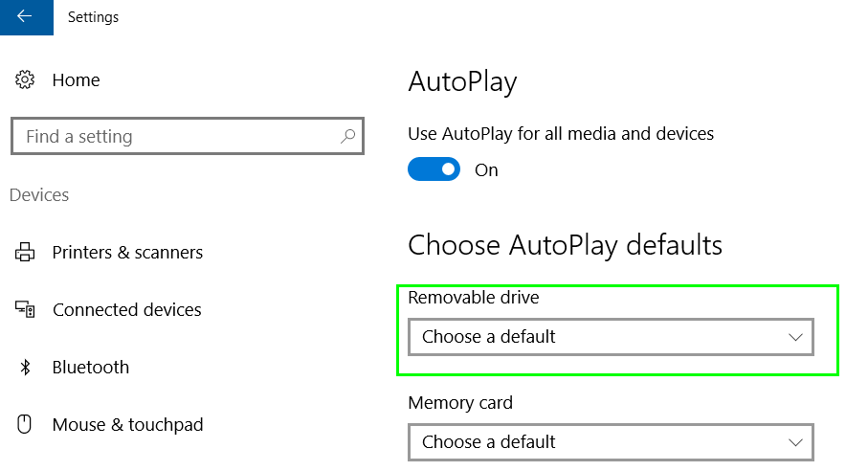Click the On label beside the AutoPlay toggle
The image size is (868, 471).
click(x=486, y=169)
